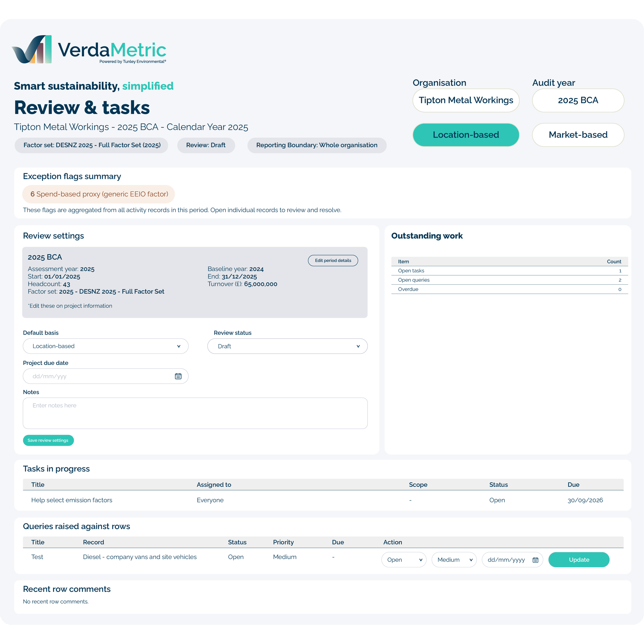Click the Review: Draft chip

[x=206, y=145]
